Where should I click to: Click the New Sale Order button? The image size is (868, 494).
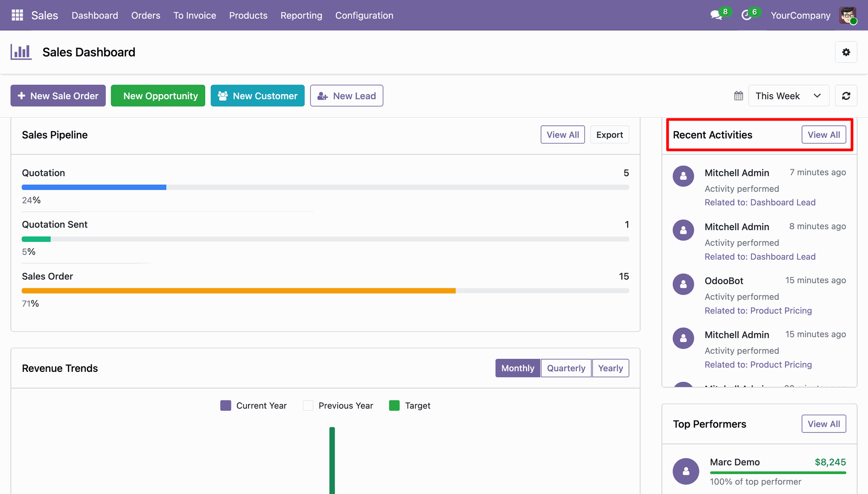pos(58,96)
